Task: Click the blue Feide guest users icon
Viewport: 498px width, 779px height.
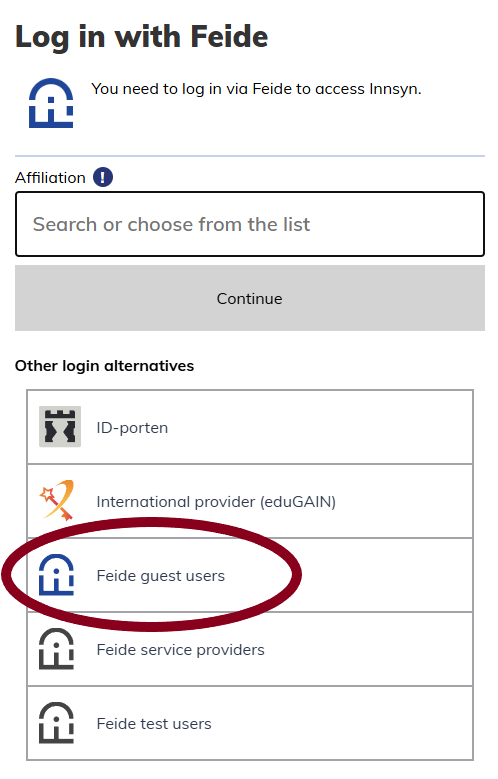Action: (57, 575)
